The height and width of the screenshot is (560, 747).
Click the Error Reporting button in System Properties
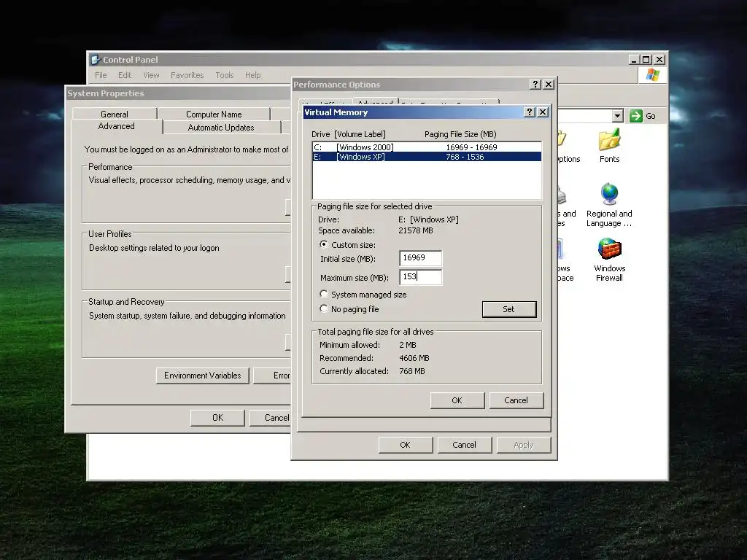pos(272,376)
